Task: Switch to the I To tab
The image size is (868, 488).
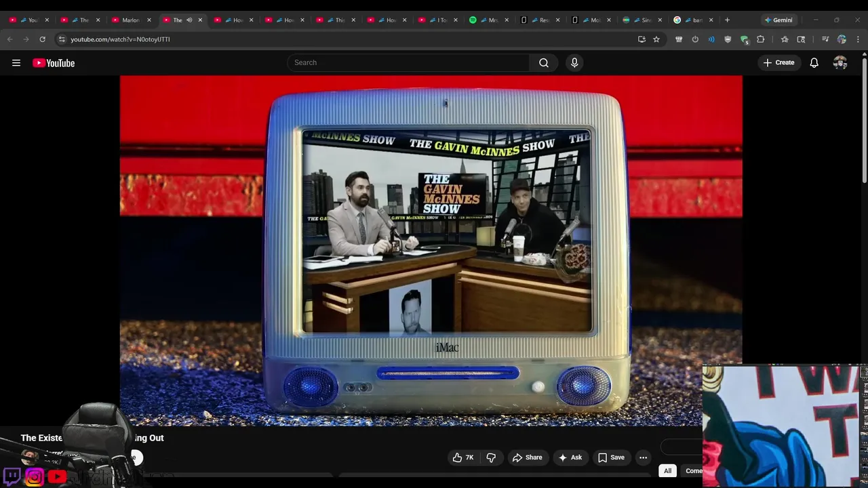Action: pos(437,20)
